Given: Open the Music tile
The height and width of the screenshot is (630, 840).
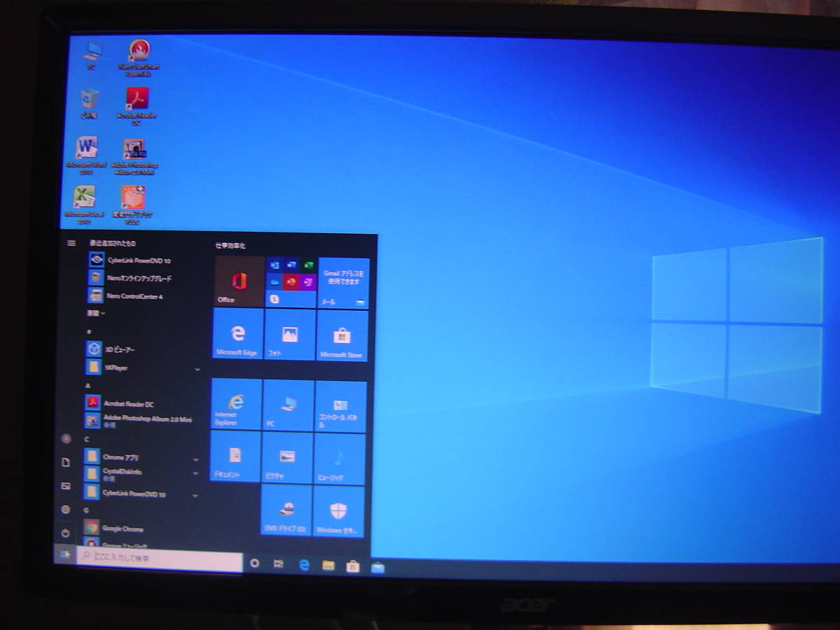Looking at the screenshot, I should pyautogui.click(x=339, y=458).
